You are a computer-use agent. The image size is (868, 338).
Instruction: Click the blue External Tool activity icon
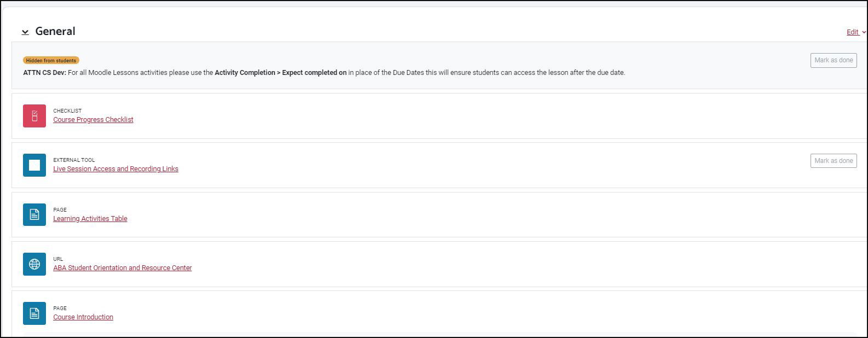pos(34,165)
